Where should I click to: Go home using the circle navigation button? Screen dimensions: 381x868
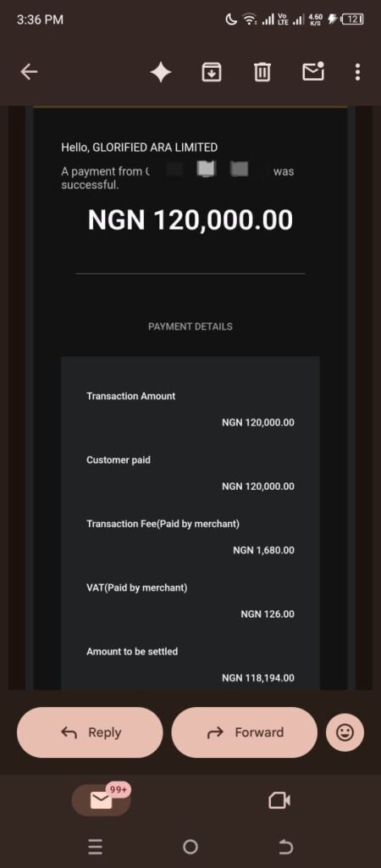tap(190, 847)
